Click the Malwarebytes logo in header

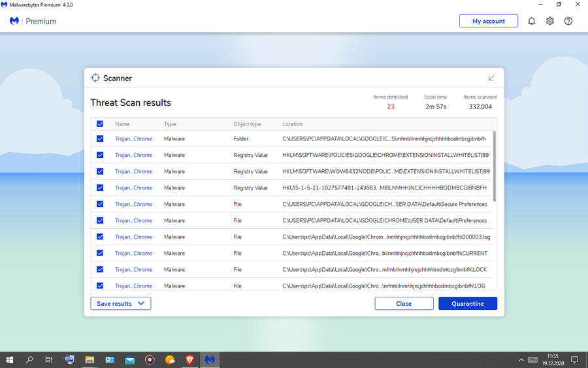14,21
